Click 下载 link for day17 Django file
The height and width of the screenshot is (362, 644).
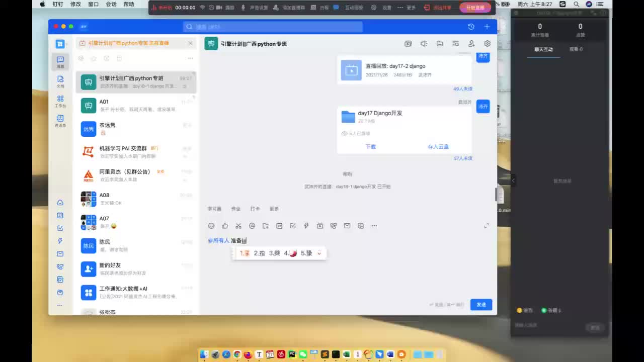[x=371, y=146]
